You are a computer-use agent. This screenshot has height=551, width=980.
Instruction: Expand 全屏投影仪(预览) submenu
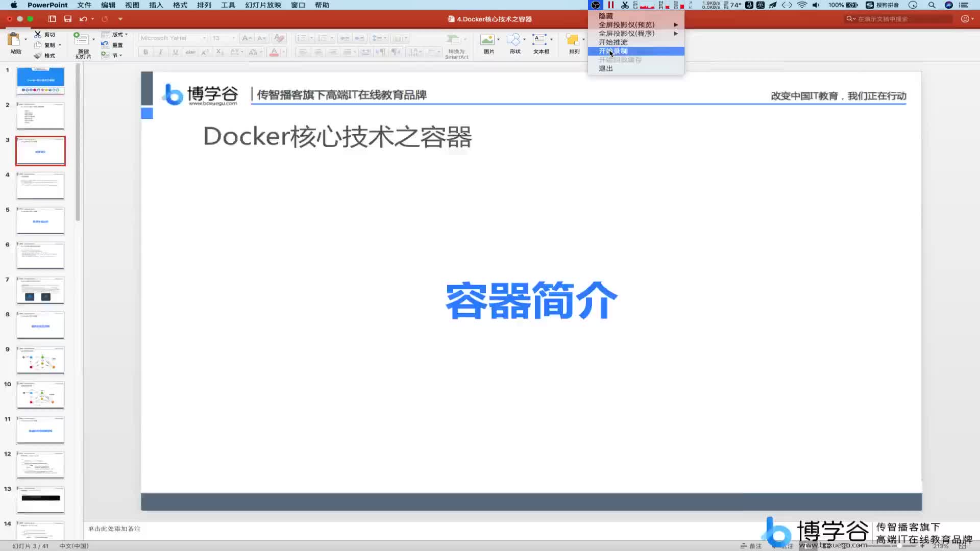click(636, 24)
